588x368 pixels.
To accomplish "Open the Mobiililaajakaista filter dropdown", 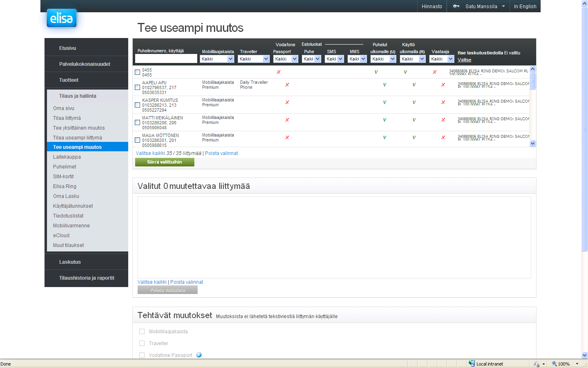I will point(217,59).
